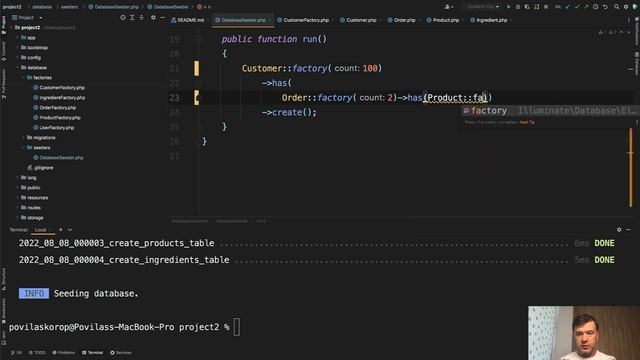This screenshot has height=360, width=640.
Task: Open Search Everywhere magnifier icon
Action: tap(616, 7)
